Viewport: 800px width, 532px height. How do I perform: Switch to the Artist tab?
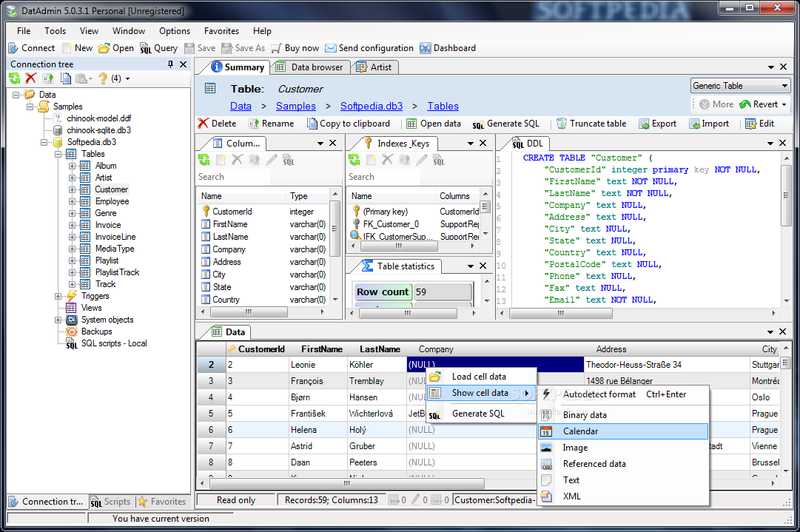[374, 67]
